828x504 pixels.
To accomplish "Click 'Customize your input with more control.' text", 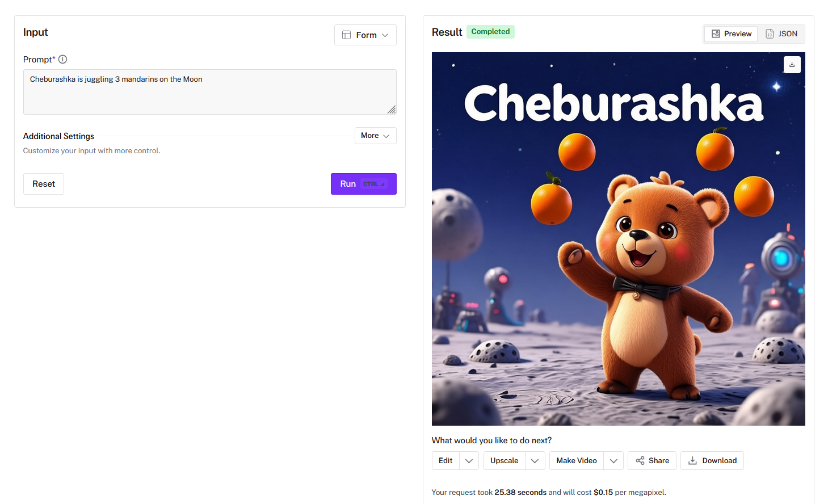I will (91, 151).
